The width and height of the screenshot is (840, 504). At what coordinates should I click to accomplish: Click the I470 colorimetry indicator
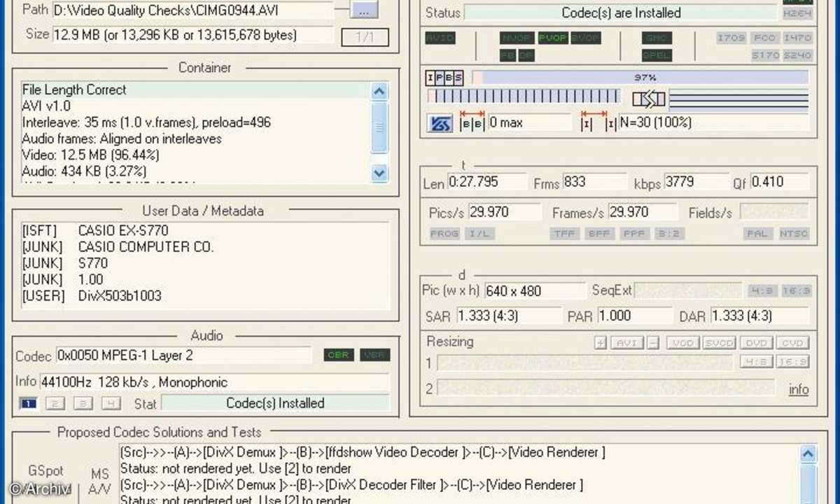coord(797,38)
